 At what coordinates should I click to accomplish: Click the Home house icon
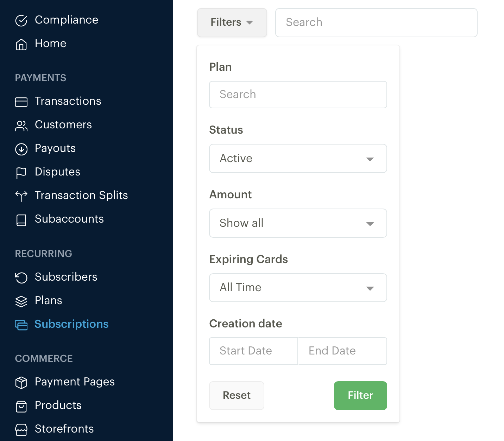(x=21, y=44)
